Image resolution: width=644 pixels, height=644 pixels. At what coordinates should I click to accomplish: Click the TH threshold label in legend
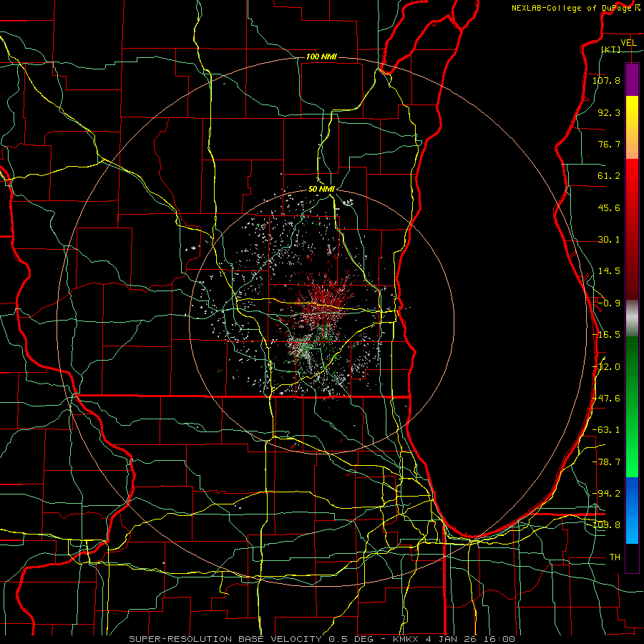[615, 557]
